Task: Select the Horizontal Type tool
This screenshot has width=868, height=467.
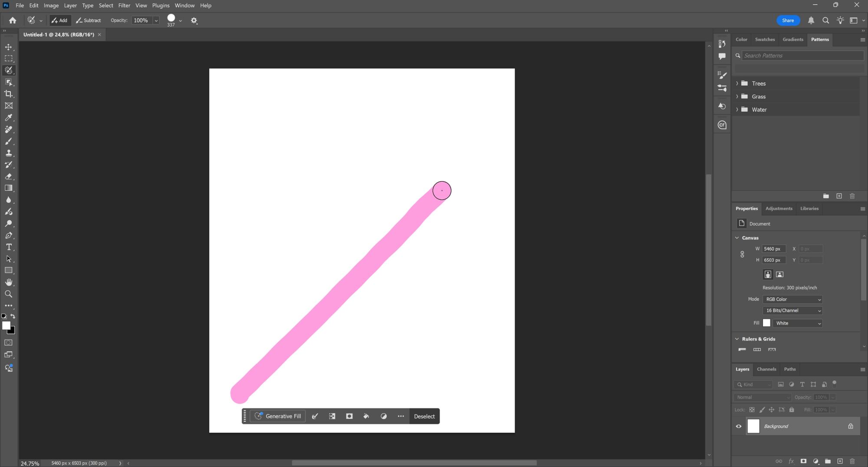Action: click(x=9, y=247)
